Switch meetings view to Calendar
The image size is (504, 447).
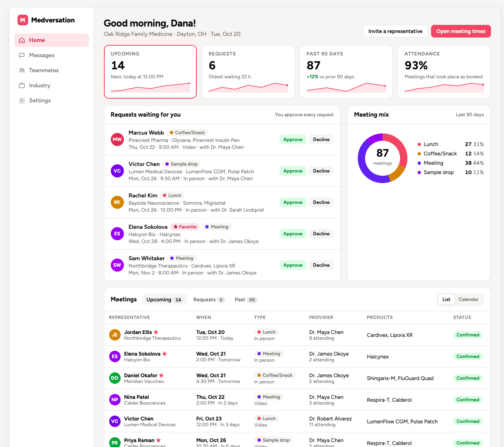pos(469,299)
